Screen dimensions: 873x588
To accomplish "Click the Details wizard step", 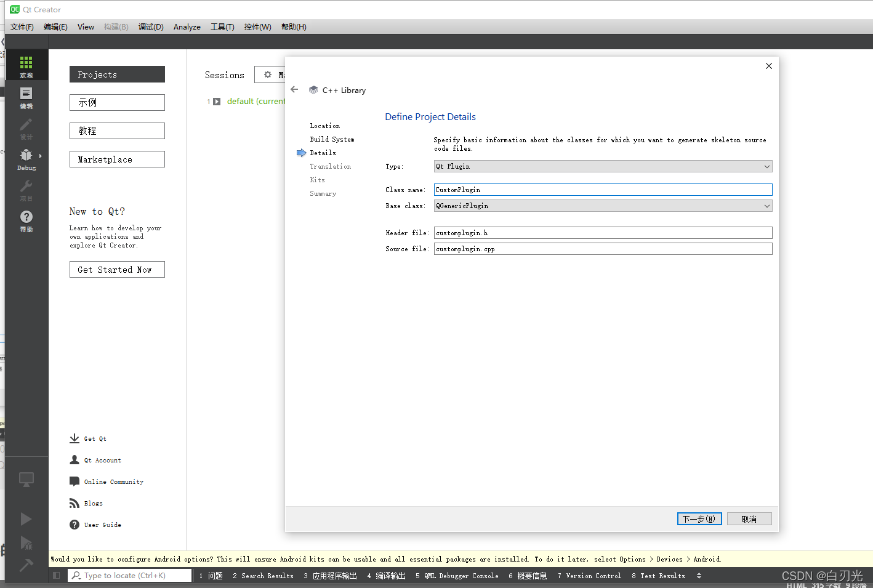I will pos(323,153).
